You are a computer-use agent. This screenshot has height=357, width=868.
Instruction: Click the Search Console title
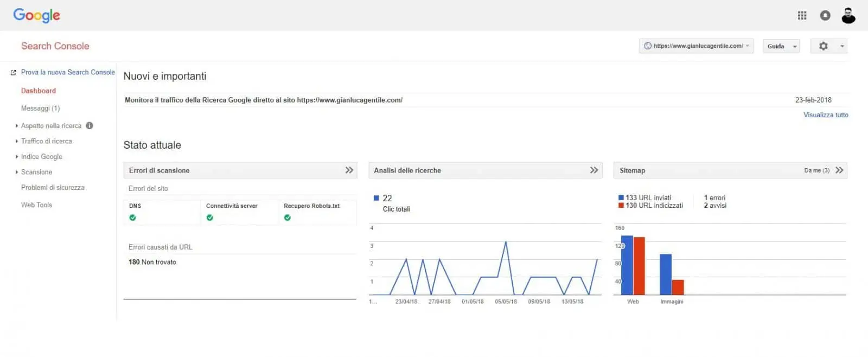[55, 46]
